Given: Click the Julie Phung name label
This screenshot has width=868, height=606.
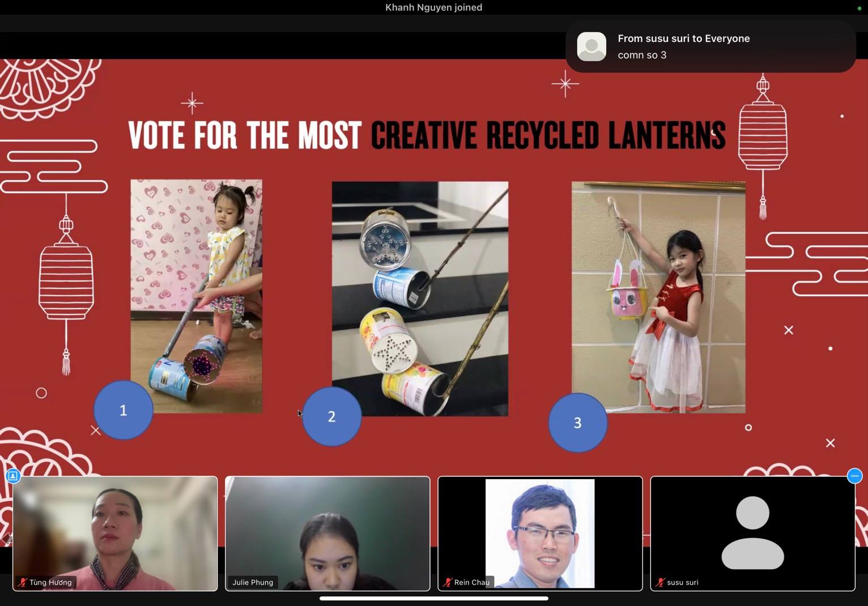Looking at the screenshot, I should coord(253,582).
